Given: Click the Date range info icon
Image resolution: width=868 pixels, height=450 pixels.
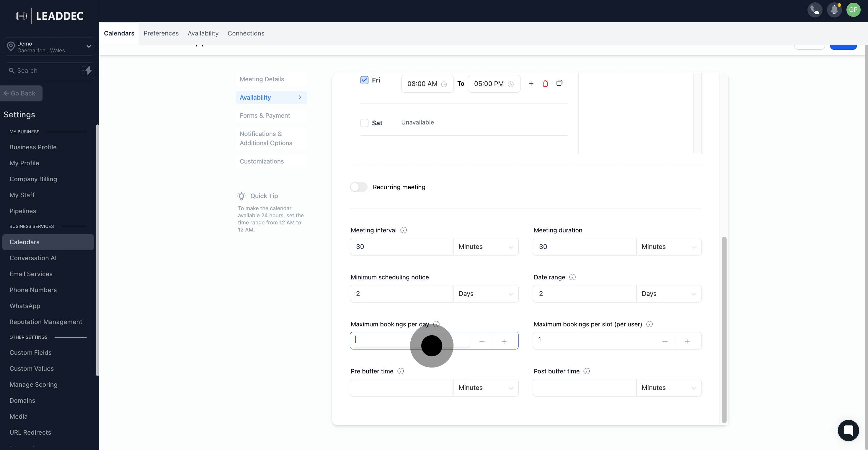Looking at the screenshot, I should 572,277.
